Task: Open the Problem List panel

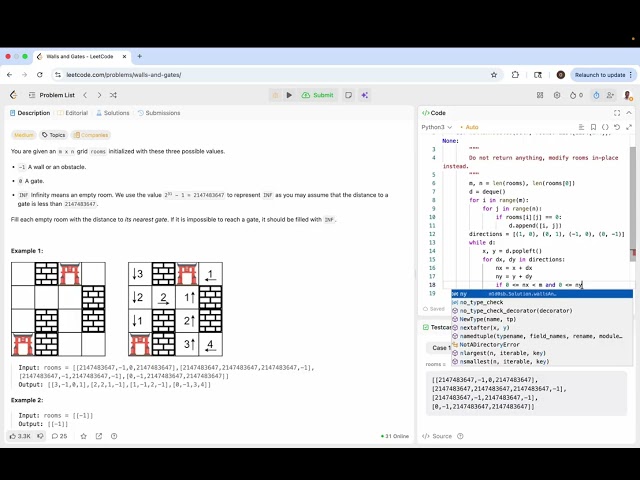Action: (x=50, y=95)
